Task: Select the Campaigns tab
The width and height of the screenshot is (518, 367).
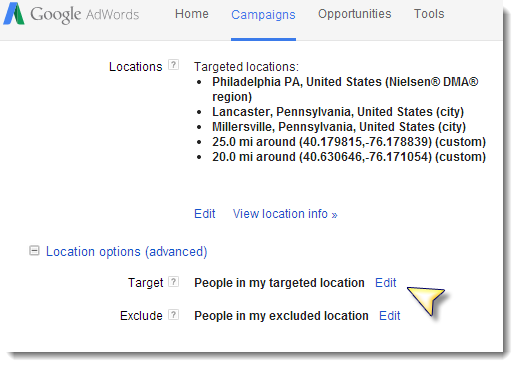Action: pos(263,15)
